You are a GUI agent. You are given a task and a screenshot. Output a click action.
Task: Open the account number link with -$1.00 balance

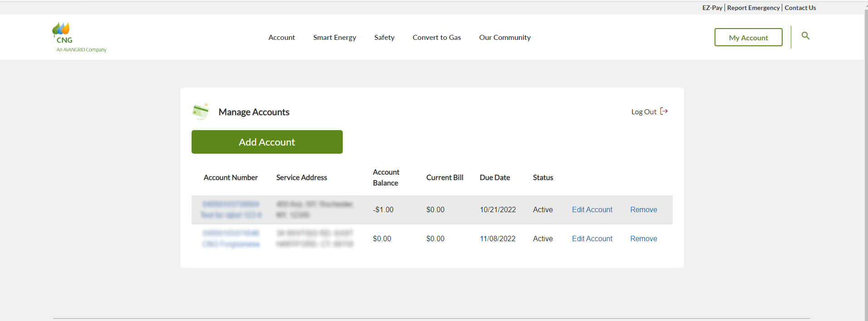pyautogui.click(x=231, y=204)
